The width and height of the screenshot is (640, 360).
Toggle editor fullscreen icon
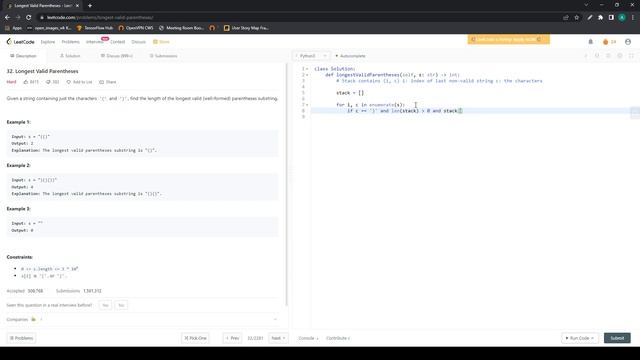click(x=631, y=56)
